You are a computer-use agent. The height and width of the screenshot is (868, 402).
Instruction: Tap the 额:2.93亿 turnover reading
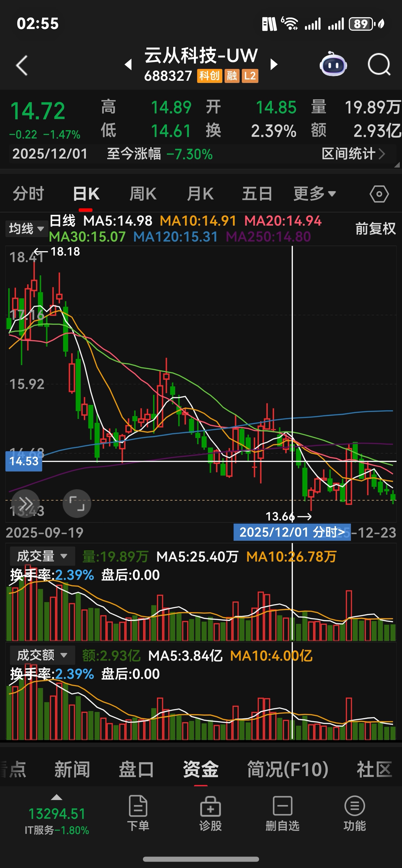pyautogui.click(x=111, y=655)
